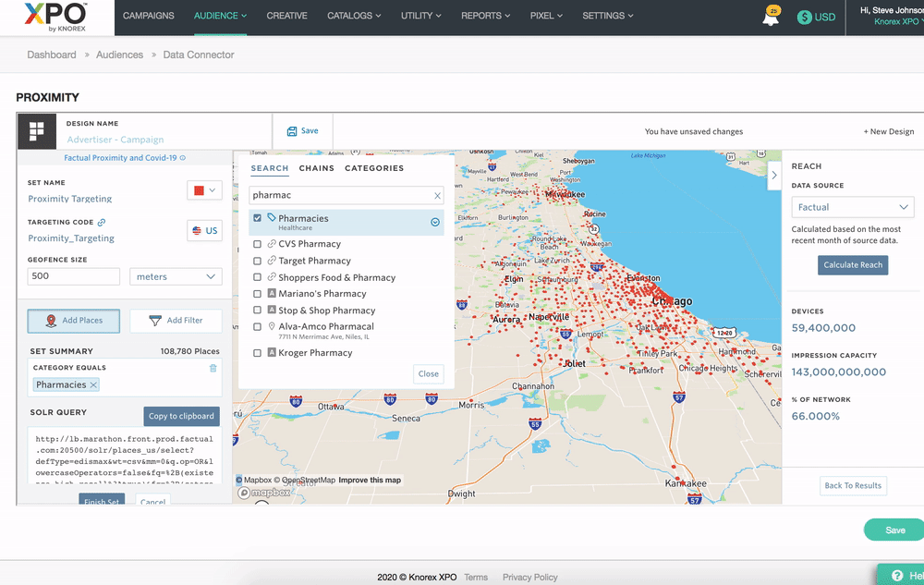Click the Mapbox logo on map
Image resolution: width=924 pixels, height=585 pixels.
coord(264,493)
